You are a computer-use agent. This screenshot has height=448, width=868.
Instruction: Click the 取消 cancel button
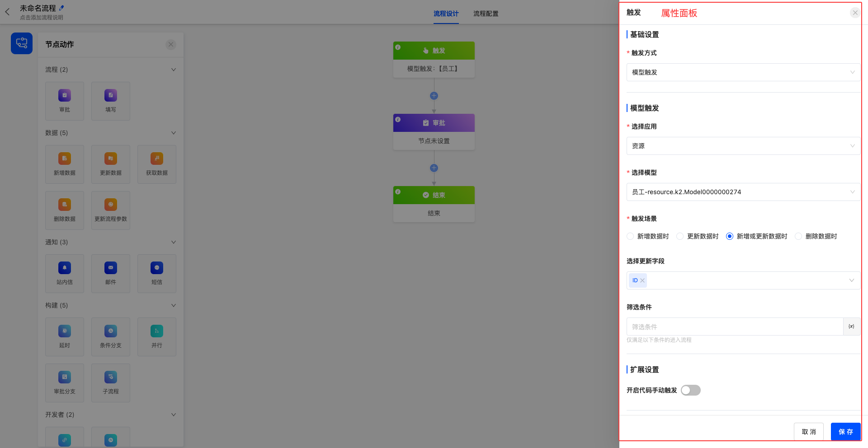coord(808,432)
